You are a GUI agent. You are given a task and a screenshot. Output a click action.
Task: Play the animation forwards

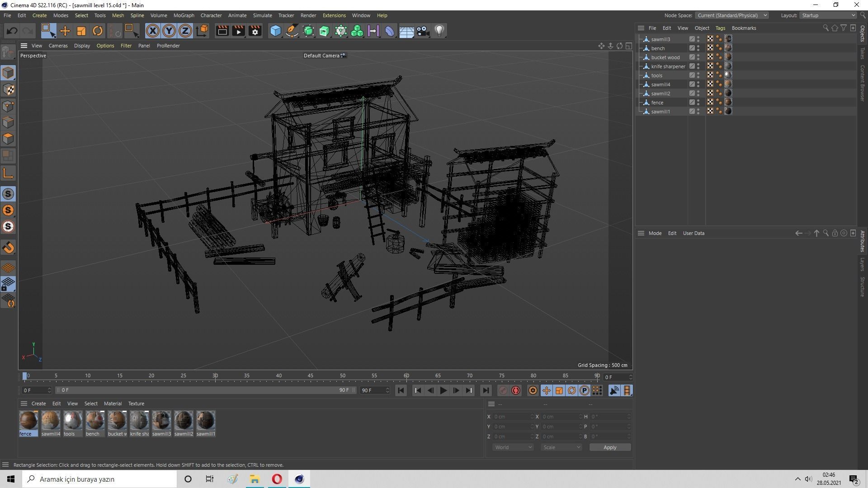point(443,390)
